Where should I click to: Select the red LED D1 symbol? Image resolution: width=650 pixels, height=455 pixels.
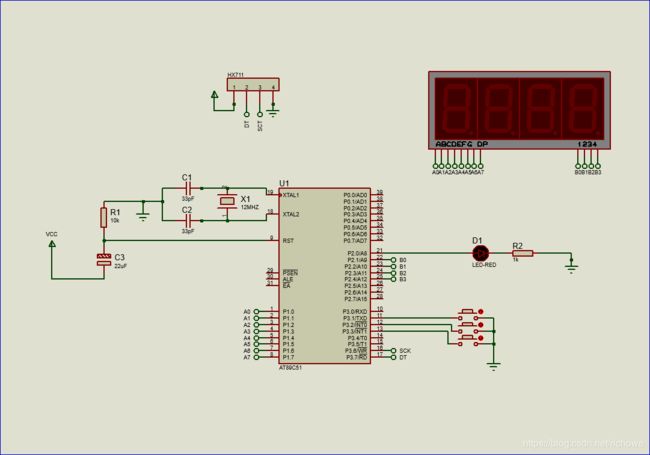tap(481, 253)
